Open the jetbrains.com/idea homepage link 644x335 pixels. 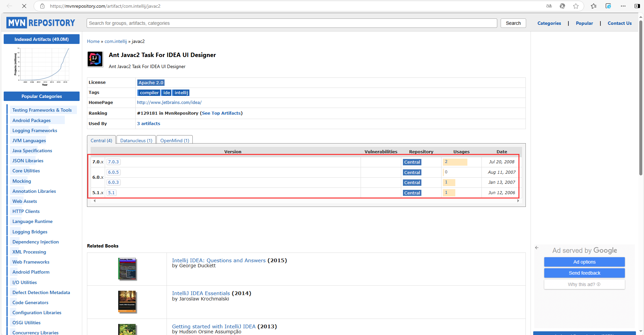pyautogui.click(x=169, y=102)
